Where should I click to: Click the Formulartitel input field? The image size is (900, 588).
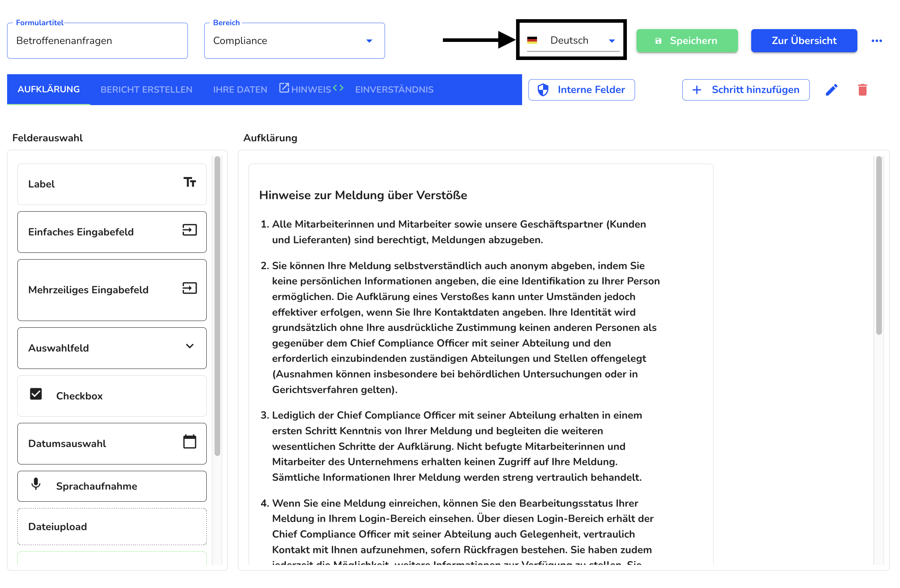pos(98,40)
